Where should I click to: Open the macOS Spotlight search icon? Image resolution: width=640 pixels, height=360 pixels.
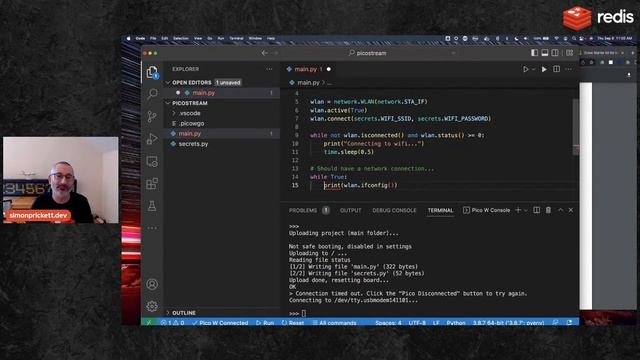click(x=574, y=38)
